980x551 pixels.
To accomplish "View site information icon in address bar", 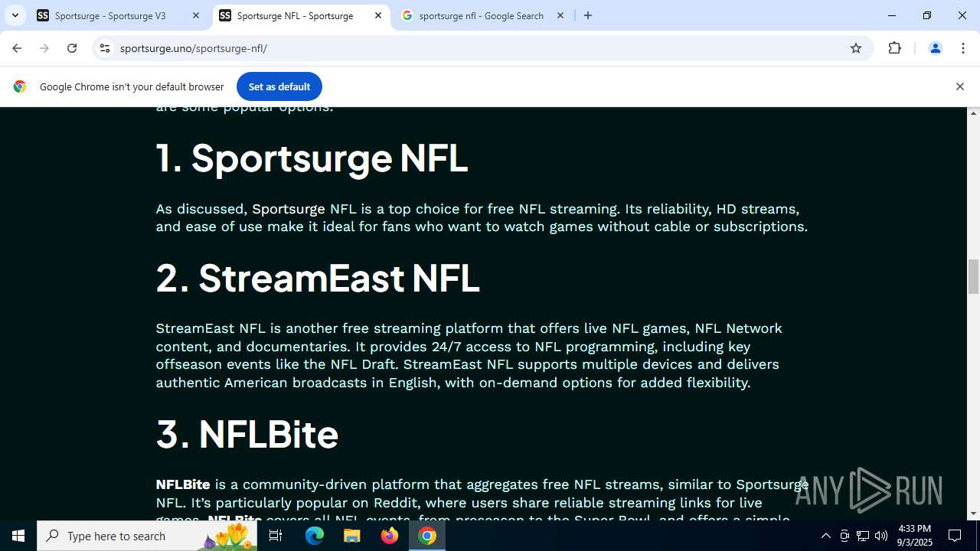I will (x=105, y=48).
